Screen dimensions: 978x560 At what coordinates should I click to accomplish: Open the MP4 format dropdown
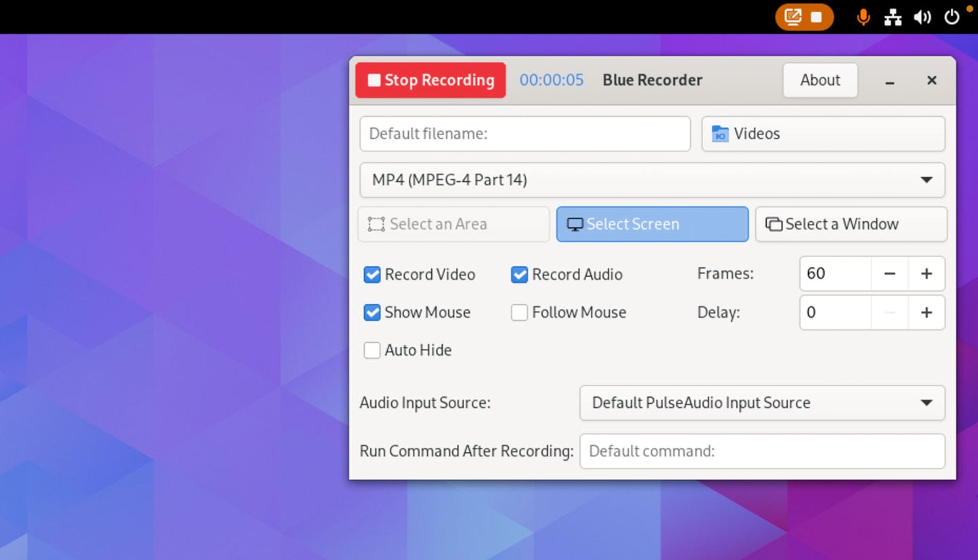652,180
